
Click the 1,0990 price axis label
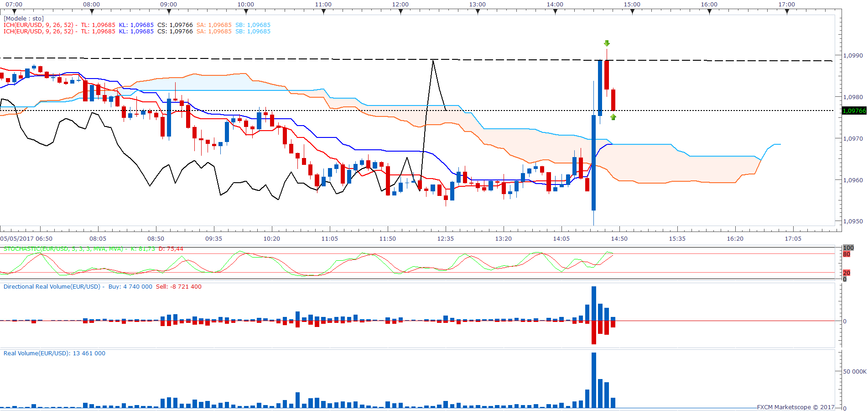[853, 56]
